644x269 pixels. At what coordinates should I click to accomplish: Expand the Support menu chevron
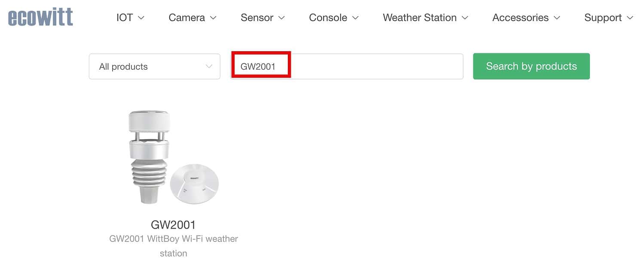click(630, 18)
